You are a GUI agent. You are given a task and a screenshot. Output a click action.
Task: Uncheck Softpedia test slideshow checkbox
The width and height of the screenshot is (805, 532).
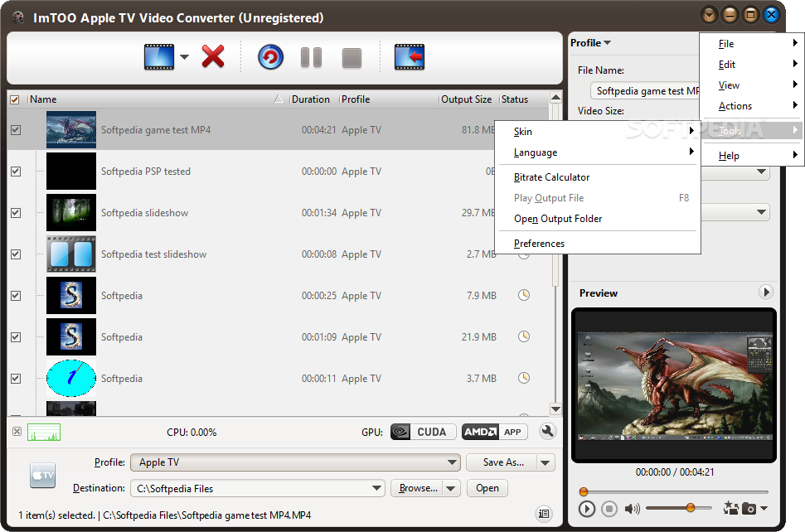coord(16,254)
